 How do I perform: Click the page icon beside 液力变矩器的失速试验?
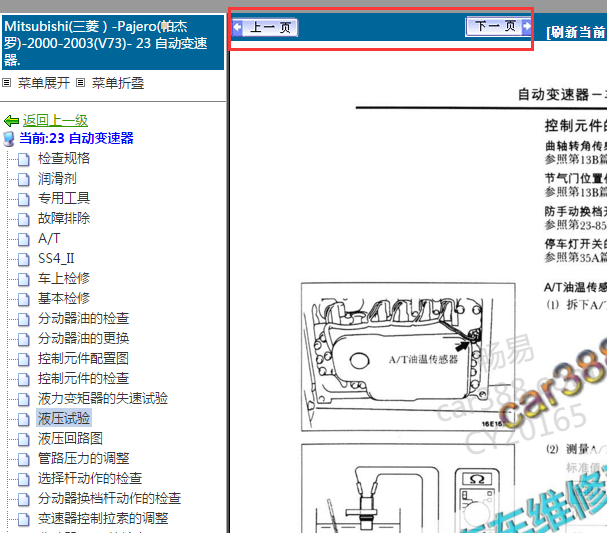tap(24, 399)
